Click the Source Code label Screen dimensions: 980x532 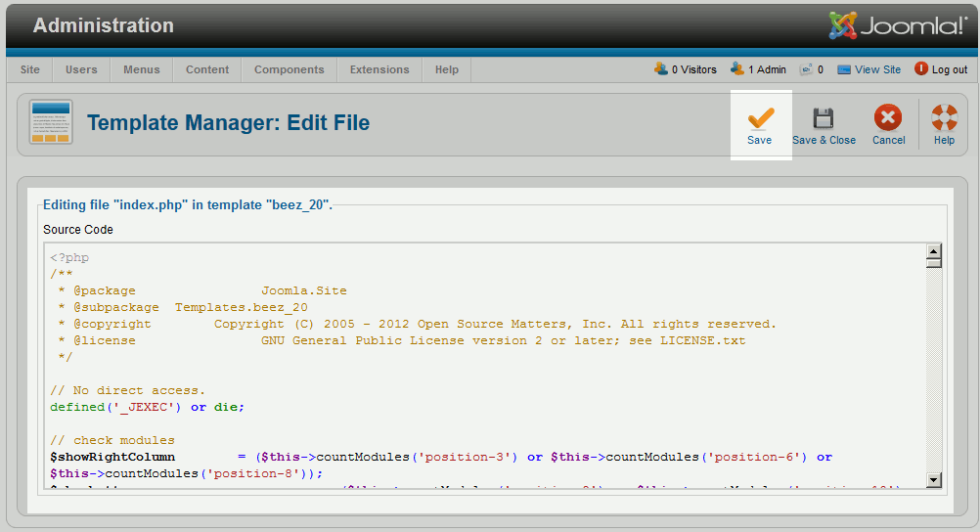pos(78,230)
